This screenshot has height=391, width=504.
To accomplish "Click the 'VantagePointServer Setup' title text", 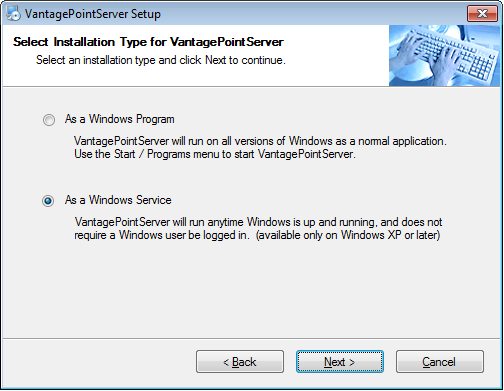I will pos(93,14).
